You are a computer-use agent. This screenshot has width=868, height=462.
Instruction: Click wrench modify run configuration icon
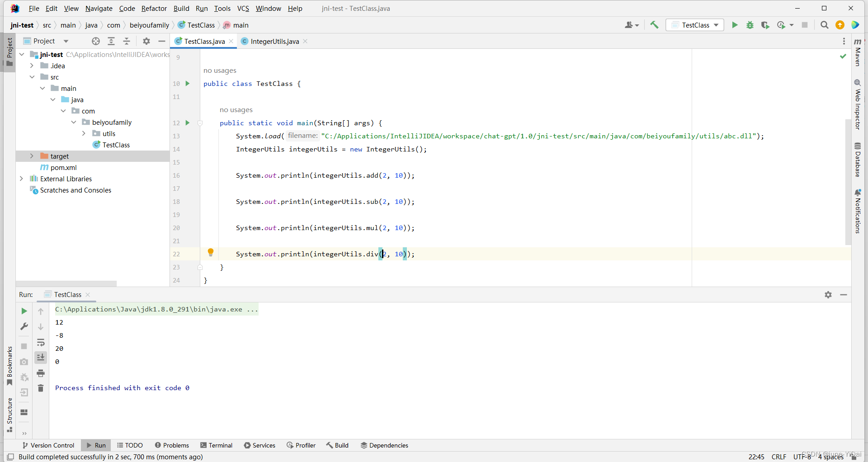[x=24, y=326]
